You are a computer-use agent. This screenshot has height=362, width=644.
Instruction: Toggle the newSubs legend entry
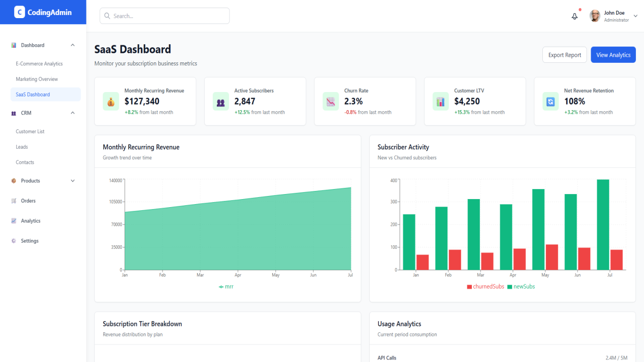pyautogui.click(x=521, y=287)
